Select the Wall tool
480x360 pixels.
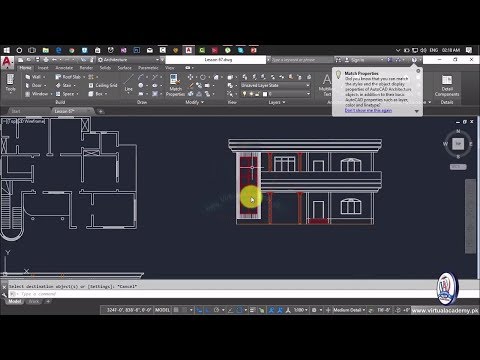[x=33, y=77]
